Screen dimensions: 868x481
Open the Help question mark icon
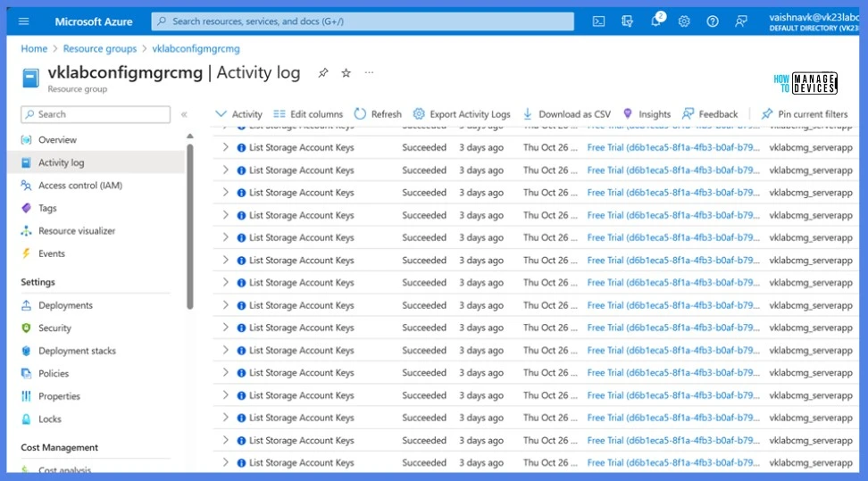click(713, 21)
